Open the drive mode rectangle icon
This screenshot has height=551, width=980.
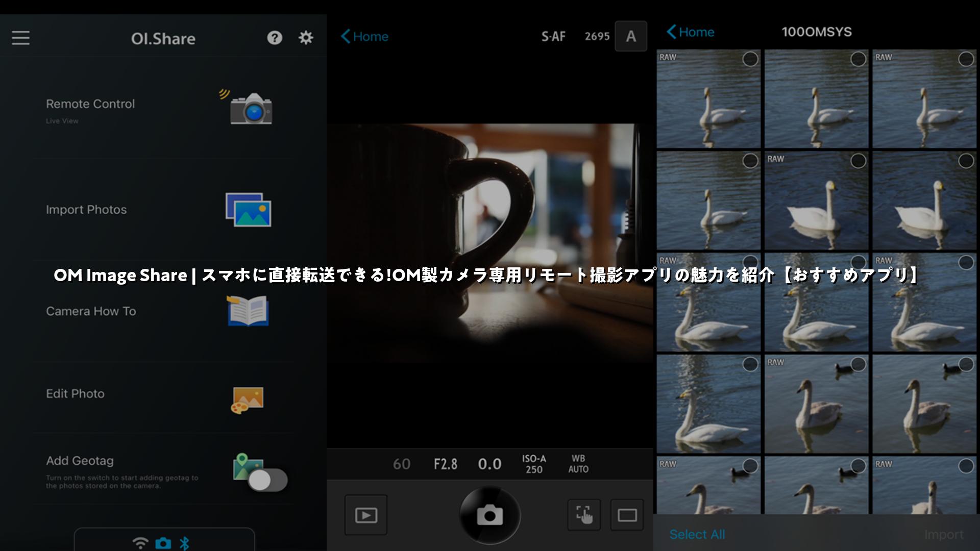[627, 515]
